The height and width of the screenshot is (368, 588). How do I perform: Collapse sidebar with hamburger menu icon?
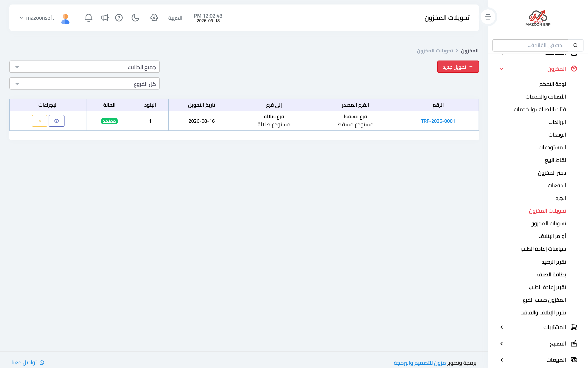488,17
